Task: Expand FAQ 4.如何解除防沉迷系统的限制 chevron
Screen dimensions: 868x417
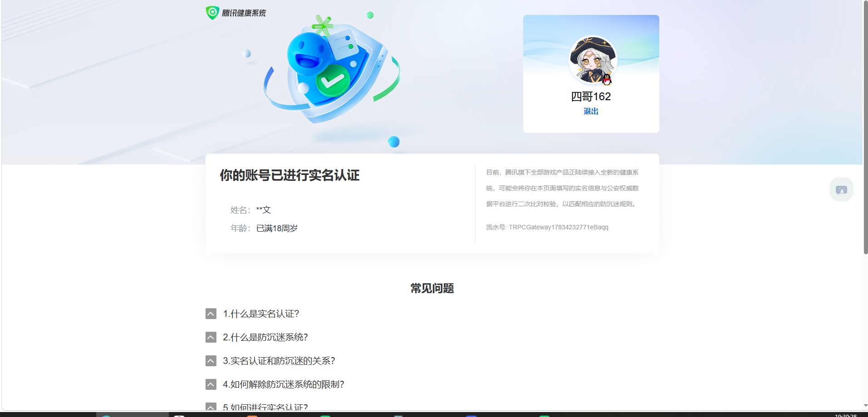Action: tap(211, 384)
